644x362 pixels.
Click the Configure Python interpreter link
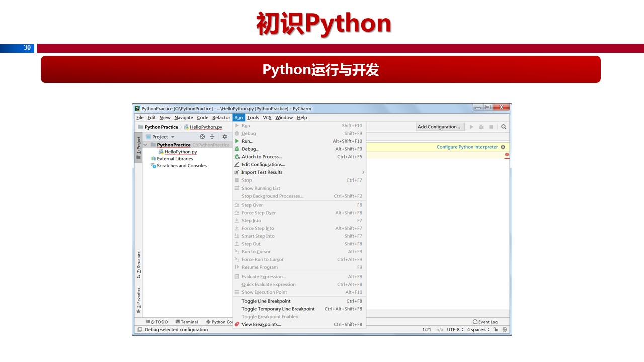coord(467,147)
